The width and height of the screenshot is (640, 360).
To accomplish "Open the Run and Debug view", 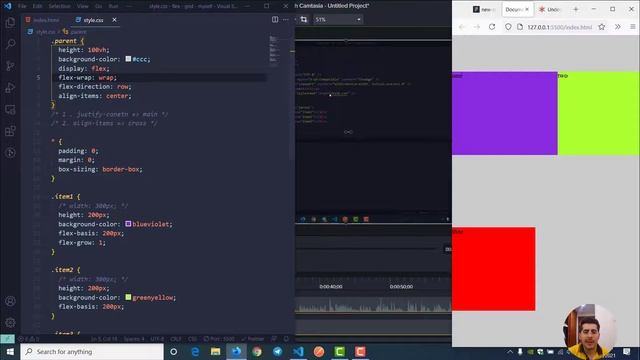I will [10, 87].
